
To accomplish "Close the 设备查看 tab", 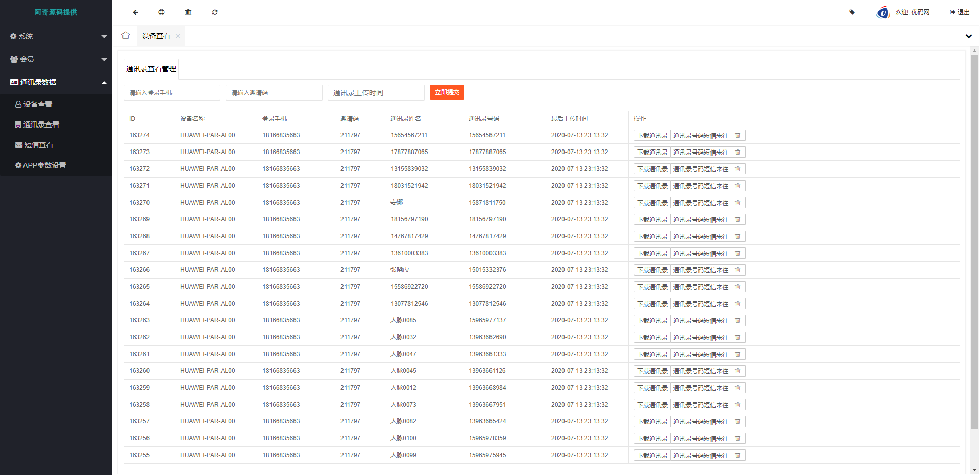I will [x=177, y=36].
